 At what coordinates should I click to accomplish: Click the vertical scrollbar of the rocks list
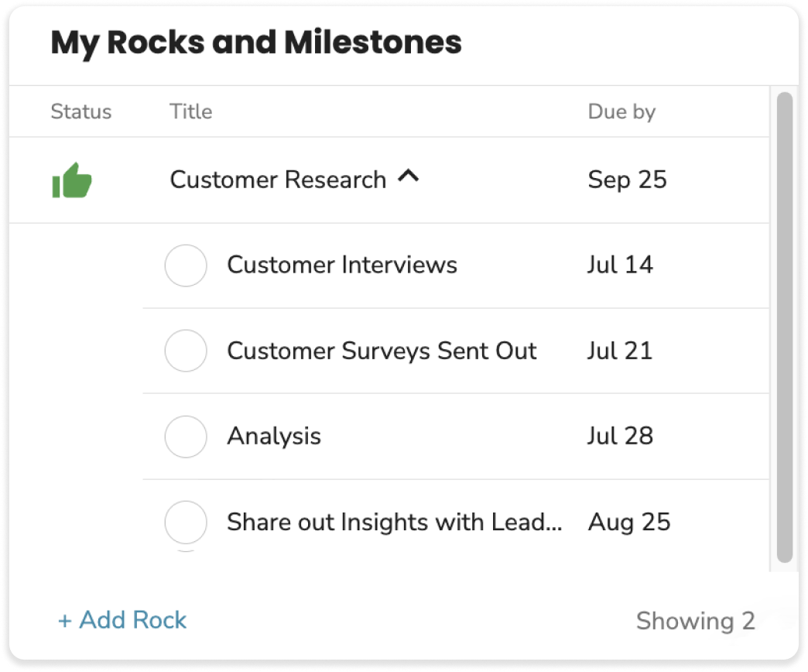tap(784, 325)
